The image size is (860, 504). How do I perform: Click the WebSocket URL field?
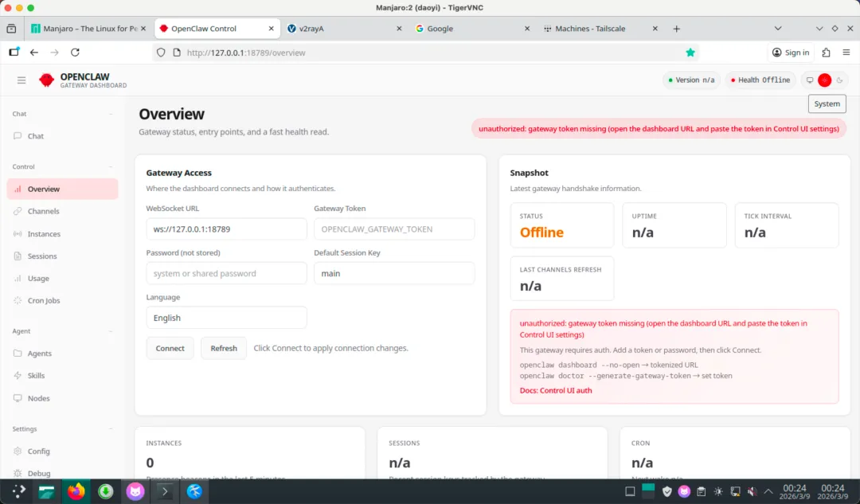226,229
